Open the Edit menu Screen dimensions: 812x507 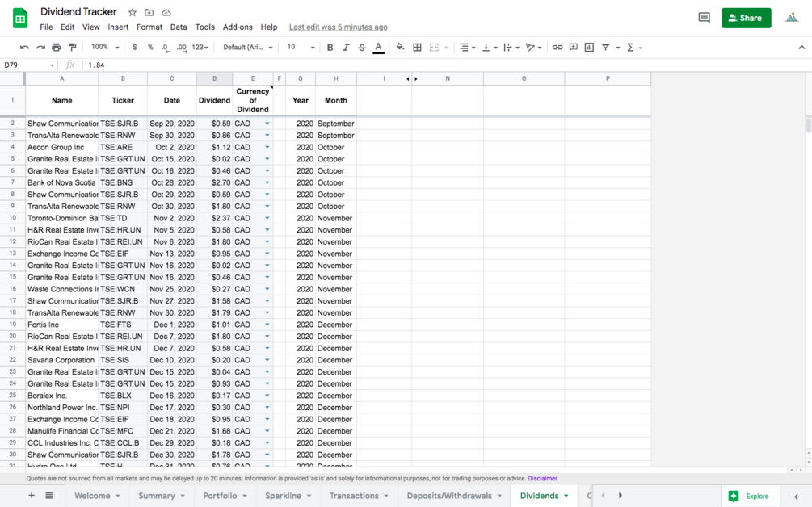tap(67, 27)
